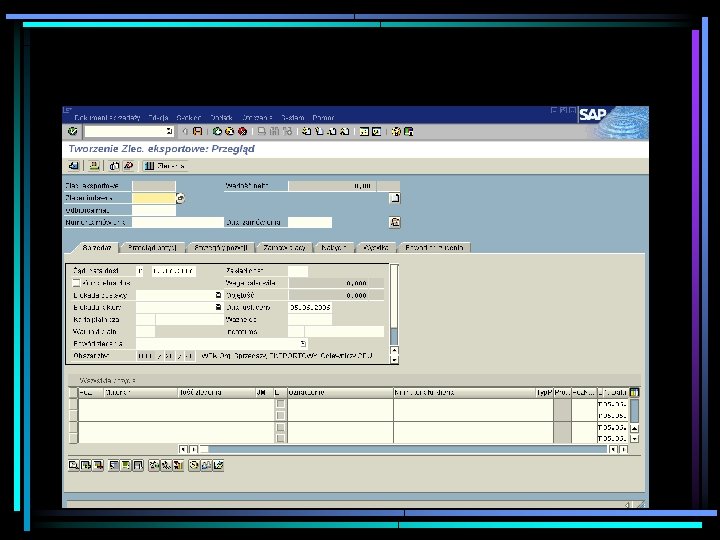The image size is (720, 540).
Task: Switch to the Przegląd pozycji tab
Action: click(x=152, y=248)
